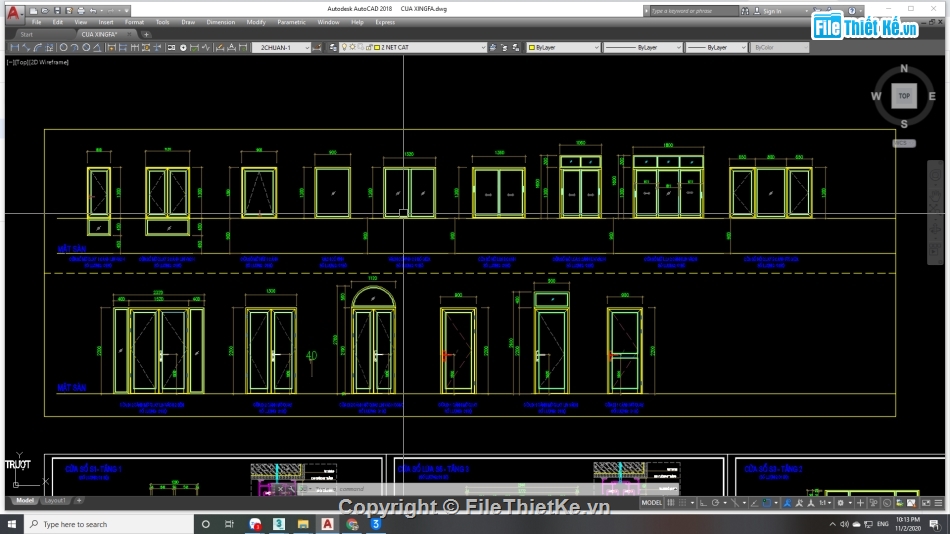The height and width of the screenshot is (534, 950).
Task: Add new layout with plus button
Action: [x=79, y=501]
